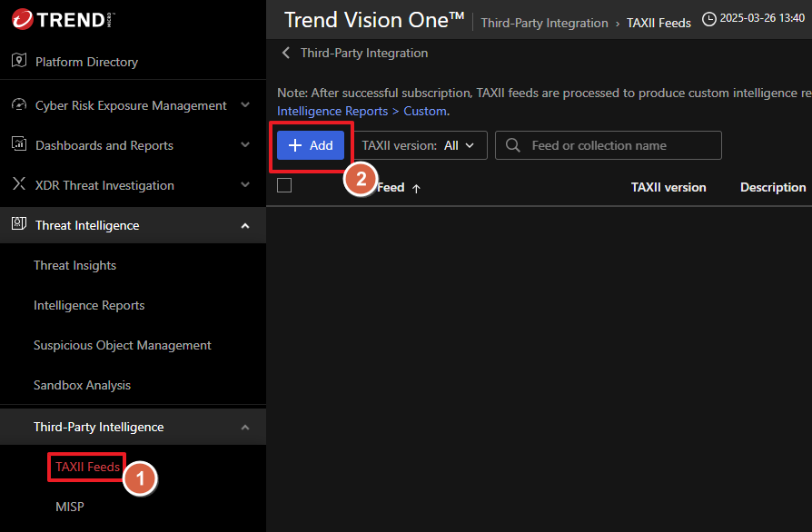Click the Dashboards and Reports chart icon
This screenshot has width=812, height=532.
tap(18, 145)
